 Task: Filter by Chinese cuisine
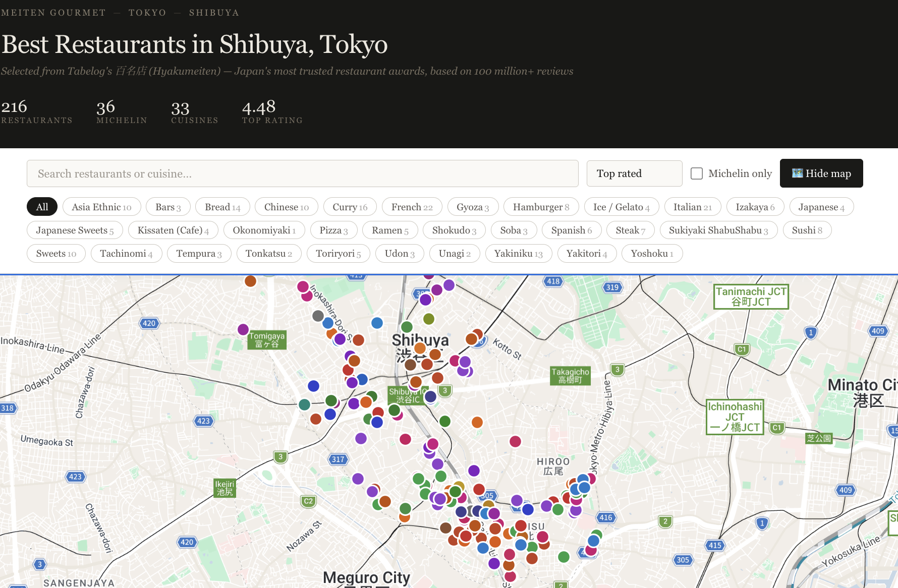[286, 207]
